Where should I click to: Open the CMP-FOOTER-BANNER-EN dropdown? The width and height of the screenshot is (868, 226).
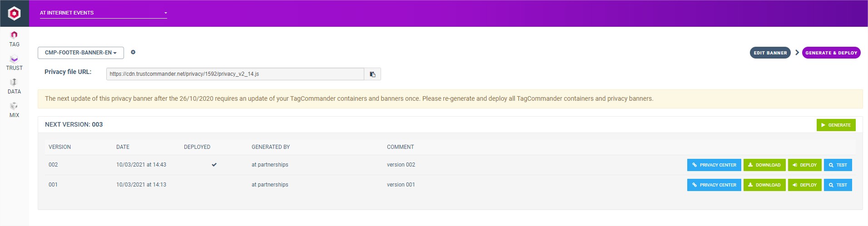81,53
